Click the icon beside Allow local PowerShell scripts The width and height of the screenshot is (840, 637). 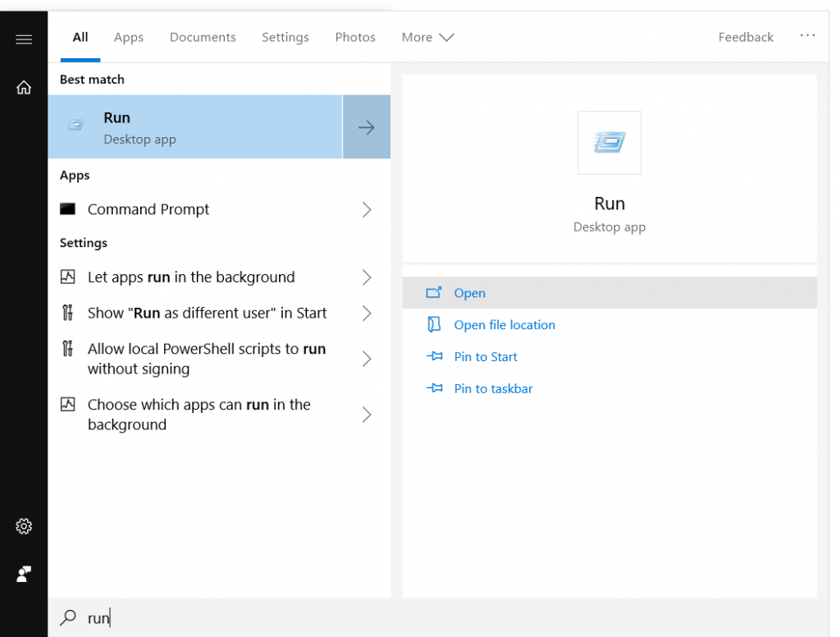coord(67,349)
